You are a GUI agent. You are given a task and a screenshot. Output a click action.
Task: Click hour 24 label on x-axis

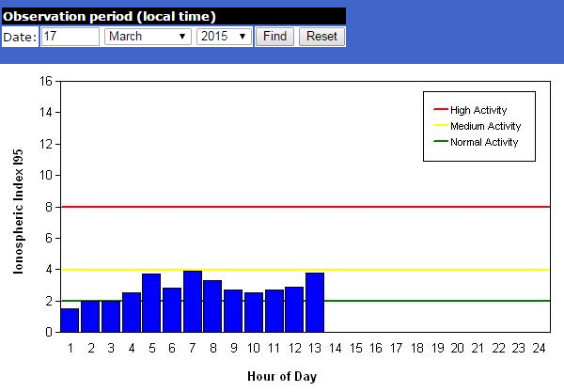click(x=539, y=348)
